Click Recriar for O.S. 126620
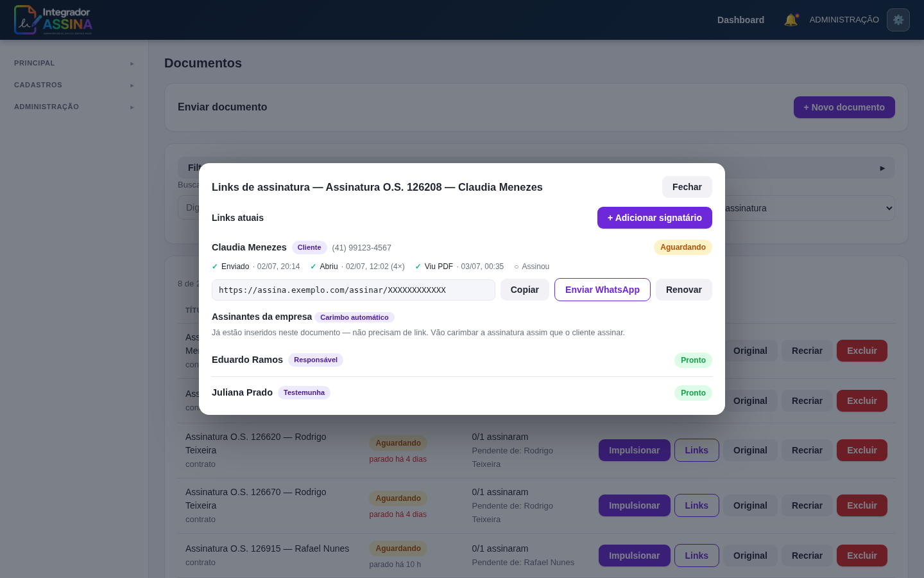 [807, 450]
